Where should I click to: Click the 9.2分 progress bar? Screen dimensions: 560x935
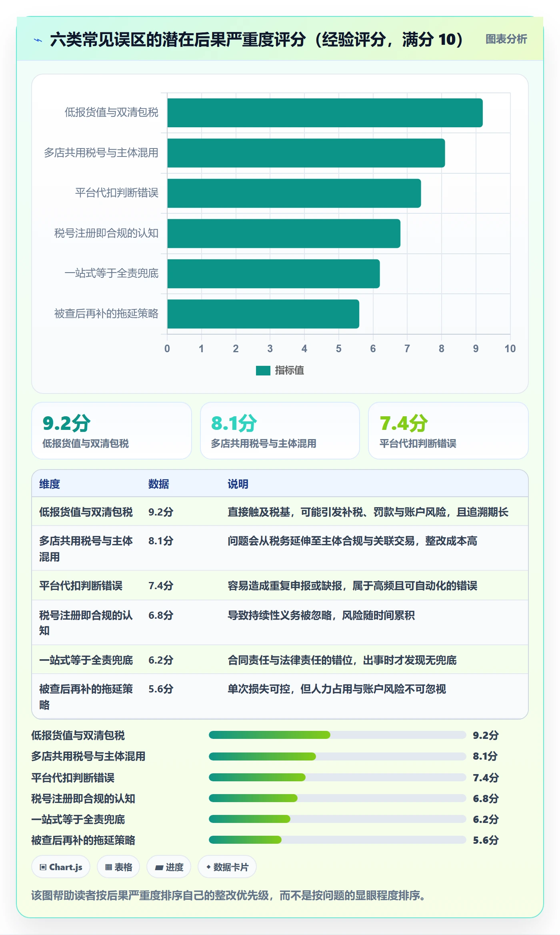tap(338, 735)
